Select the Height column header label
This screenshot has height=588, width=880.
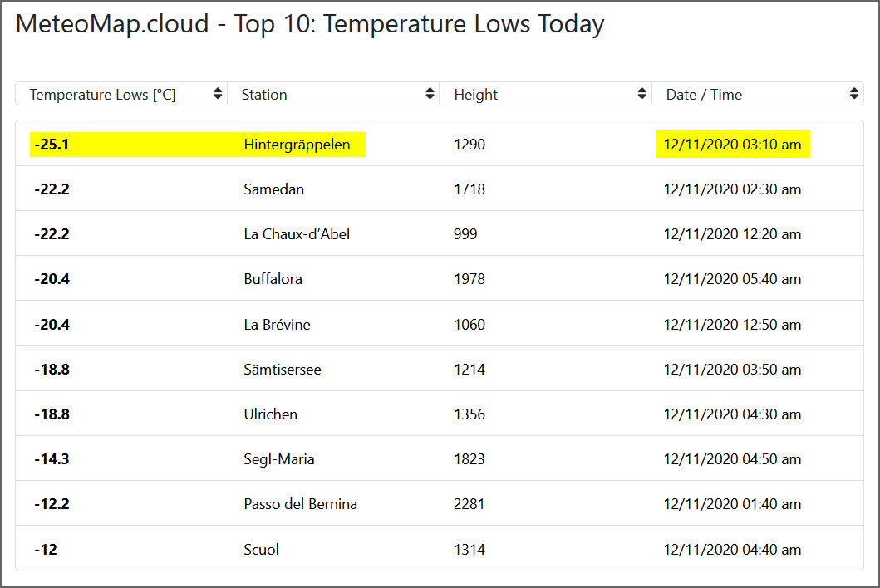pyautogui.click(x=476, y=95)
